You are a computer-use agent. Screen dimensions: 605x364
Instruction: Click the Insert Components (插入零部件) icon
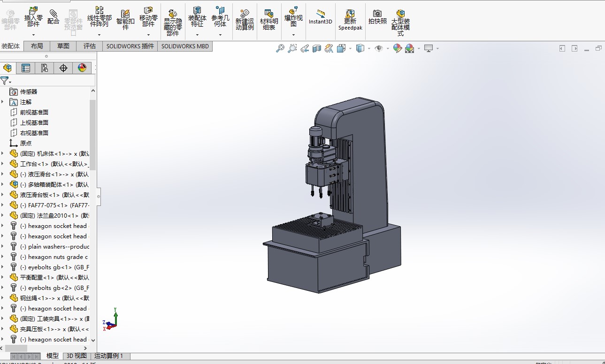(x=33, y=10)
